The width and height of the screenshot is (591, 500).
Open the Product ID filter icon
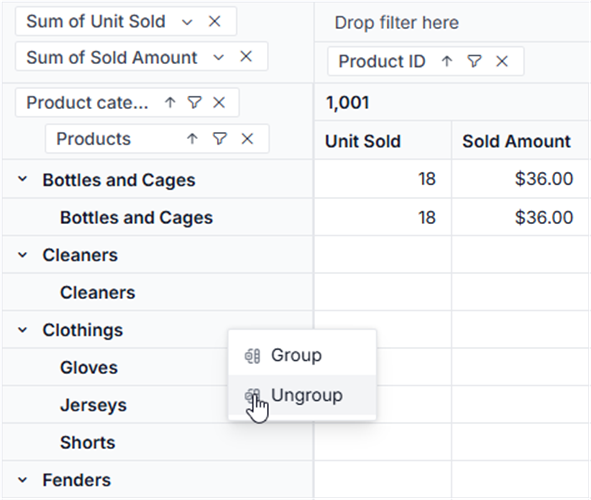pos(475,61)
